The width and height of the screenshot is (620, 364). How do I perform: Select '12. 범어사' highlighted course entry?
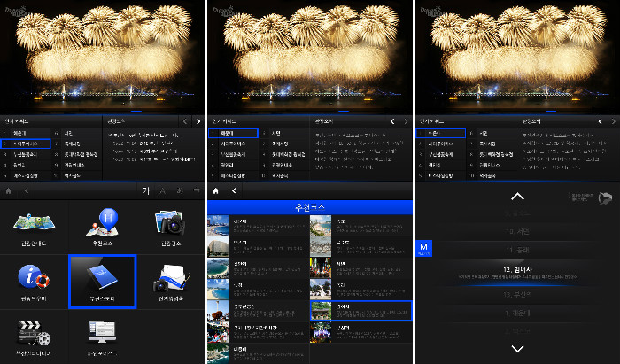pyautogui.click(x=517, y=273)
